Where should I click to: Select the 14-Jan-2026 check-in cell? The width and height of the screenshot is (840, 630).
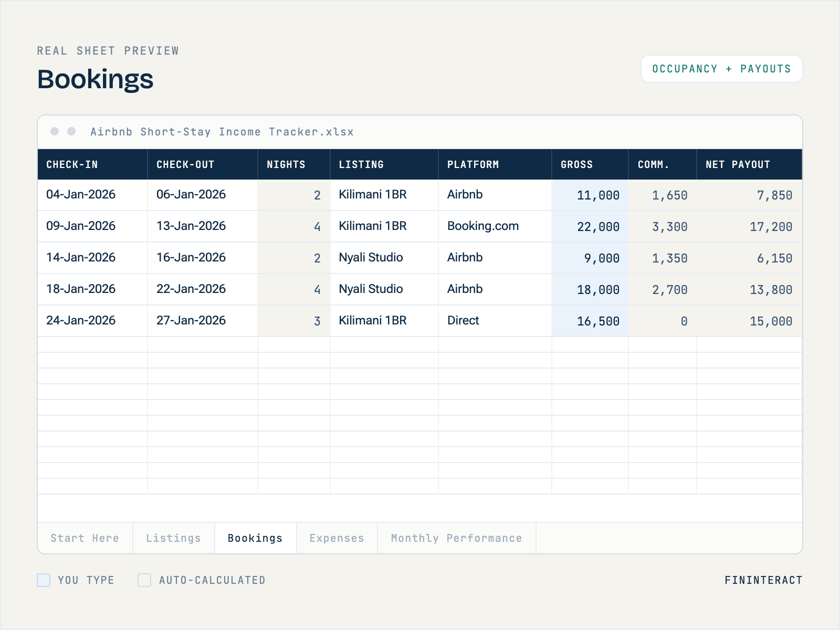click(92, 258)
